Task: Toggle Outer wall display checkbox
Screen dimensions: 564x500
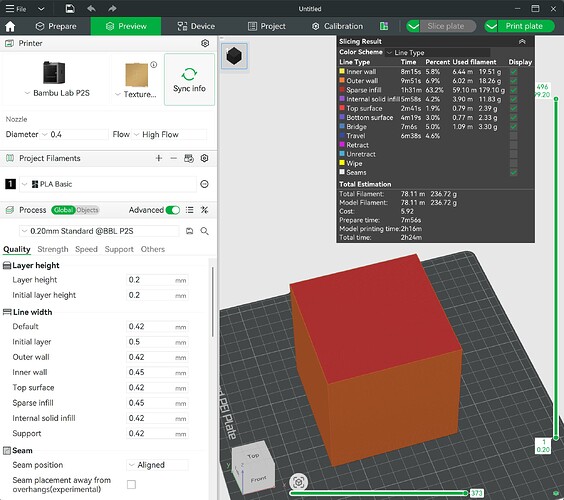Action: [x=513, y=81]
